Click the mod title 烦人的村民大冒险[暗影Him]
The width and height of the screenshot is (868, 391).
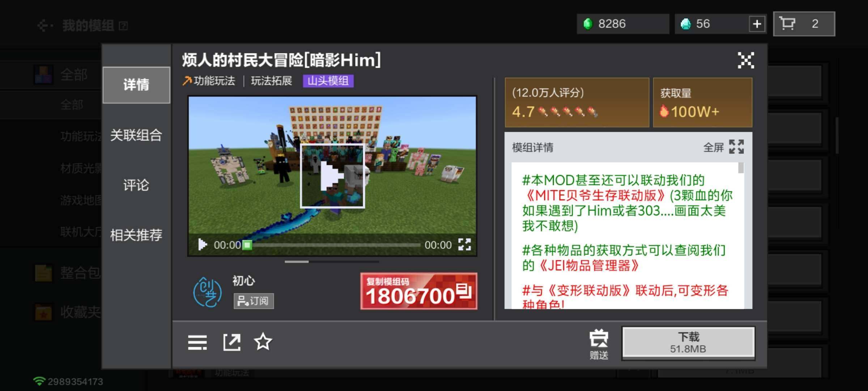(281, 60)
